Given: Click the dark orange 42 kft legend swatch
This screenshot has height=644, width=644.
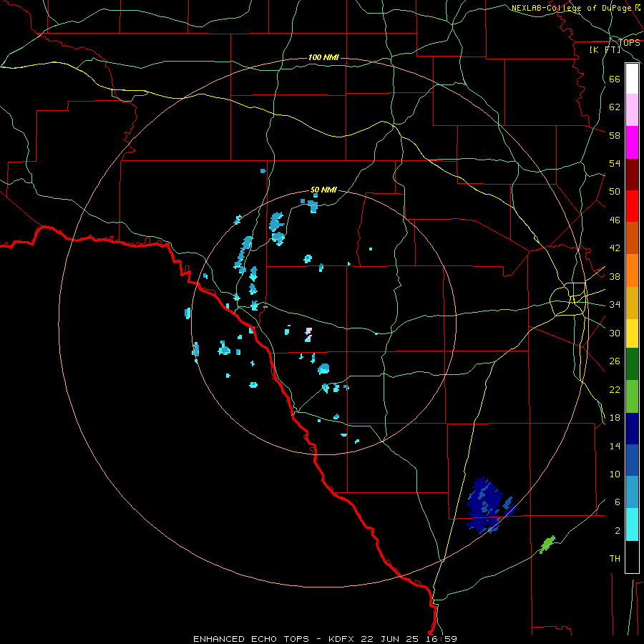Looking at the screenshot, I should (632, 238).
